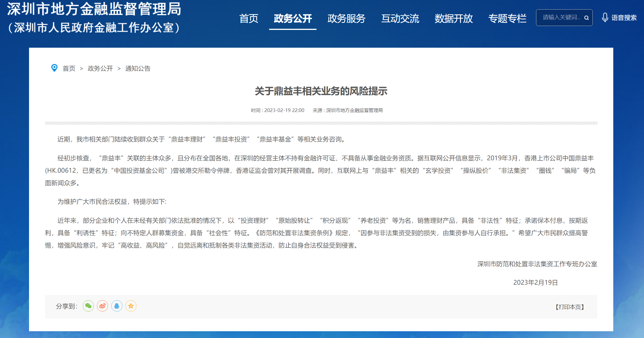Click the breadcrumb location pin icon
The height and width of the screenshot is (338, 644).
(x=54, y=68)
